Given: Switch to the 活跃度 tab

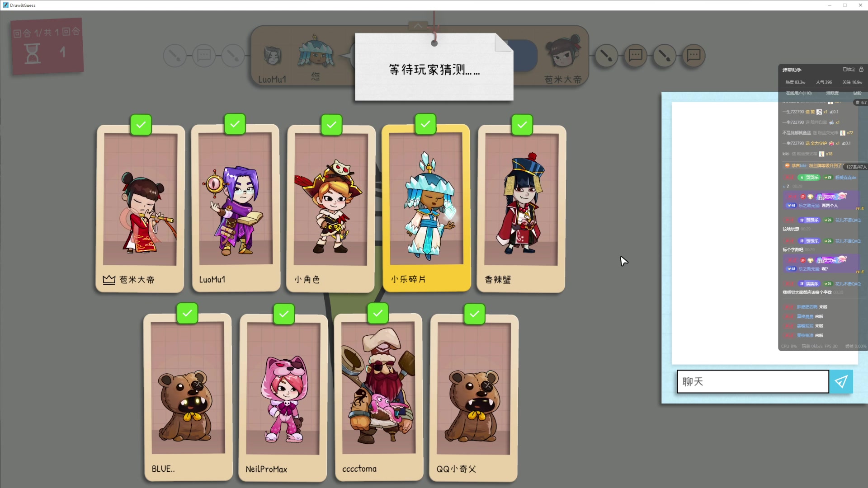Looking at the screenshot, I should coord(832,93).
